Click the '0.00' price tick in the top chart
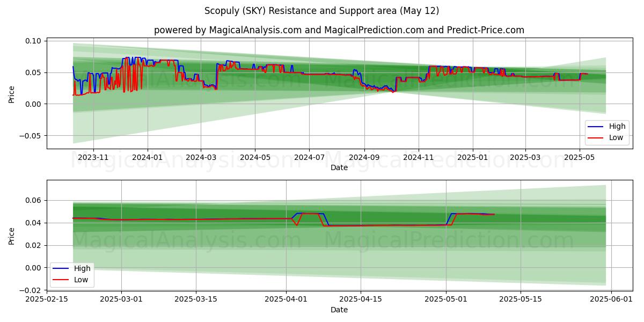 [33, 104]
